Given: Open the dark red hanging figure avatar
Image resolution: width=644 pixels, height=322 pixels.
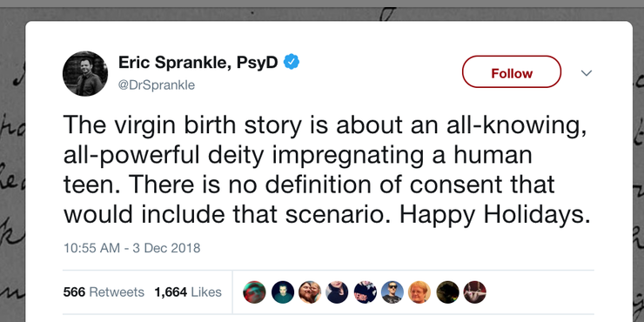Looking at the screenshot, I should point(475,292).
